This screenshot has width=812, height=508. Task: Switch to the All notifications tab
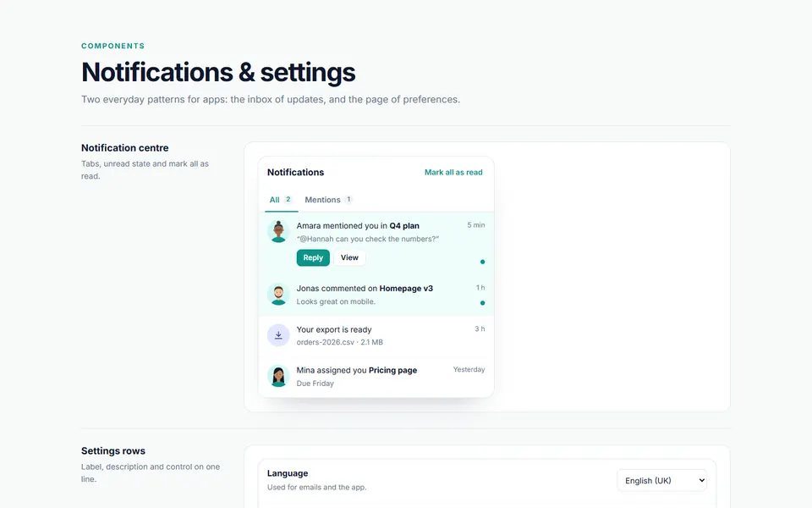pyautogui.click(x=281, y=200)
